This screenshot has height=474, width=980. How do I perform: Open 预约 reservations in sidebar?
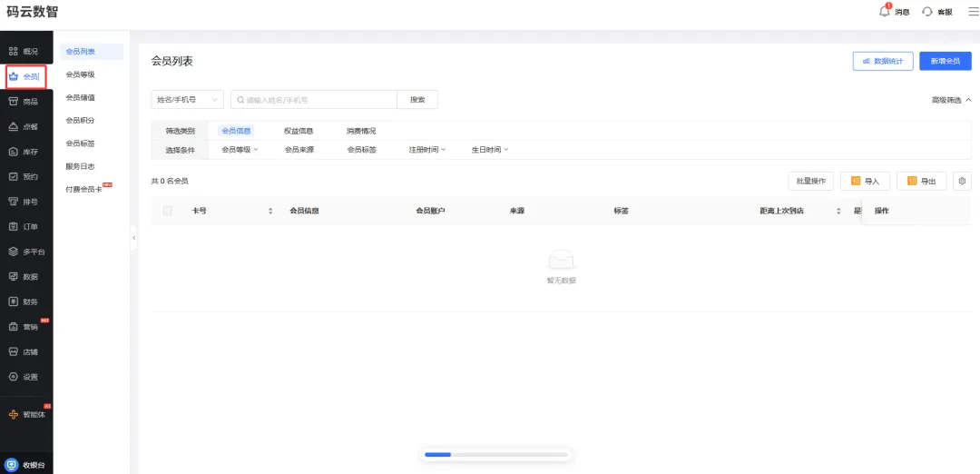click(24, 176)
